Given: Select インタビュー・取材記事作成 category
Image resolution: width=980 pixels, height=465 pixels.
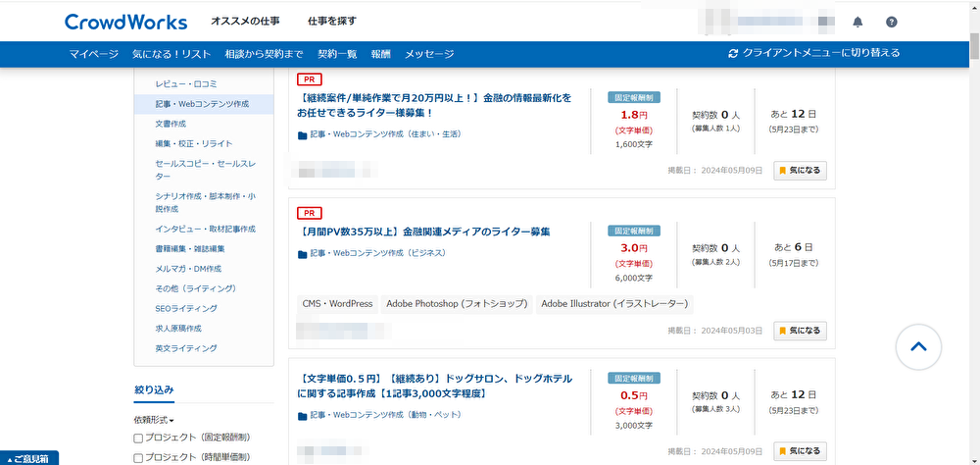Looking at the screenshot, I should point(204,229).
